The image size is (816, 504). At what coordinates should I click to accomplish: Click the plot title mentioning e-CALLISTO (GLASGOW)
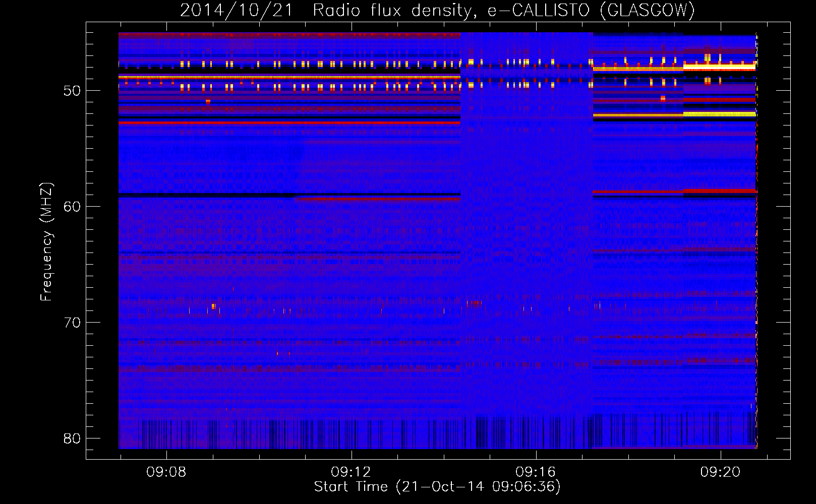pyautogui.click(x=437, y=11)
